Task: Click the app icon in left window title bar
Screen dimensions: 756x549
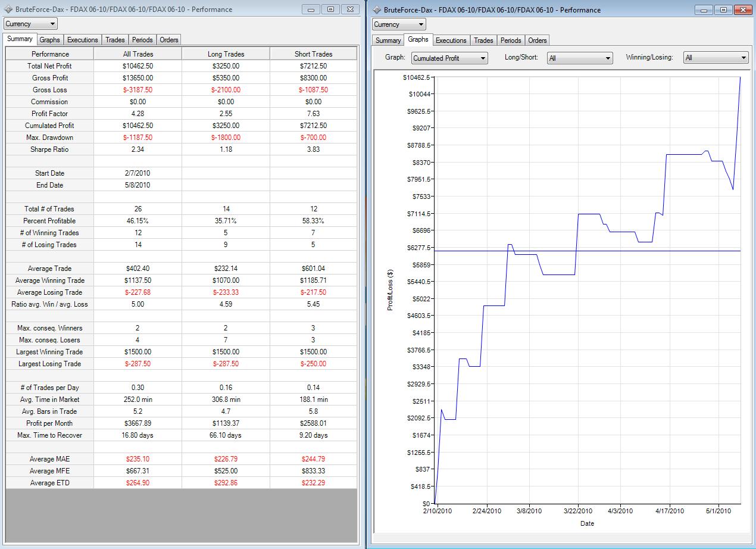Action: point(9,9)
